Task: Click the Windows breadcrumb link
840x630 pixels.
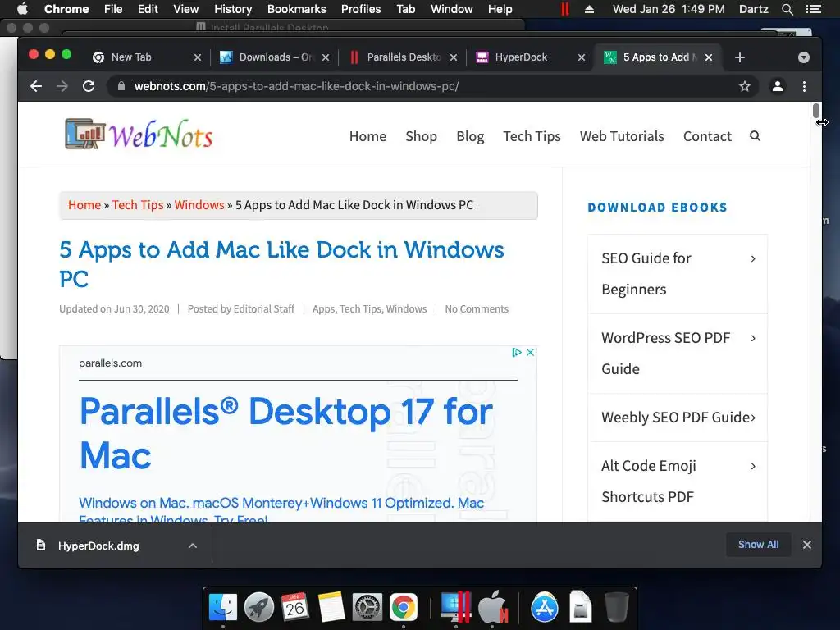Action: coord(199,204)
